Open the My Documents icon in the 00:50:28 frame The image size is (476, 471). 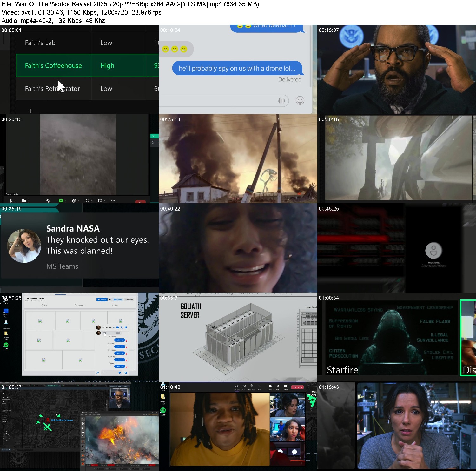6,324
